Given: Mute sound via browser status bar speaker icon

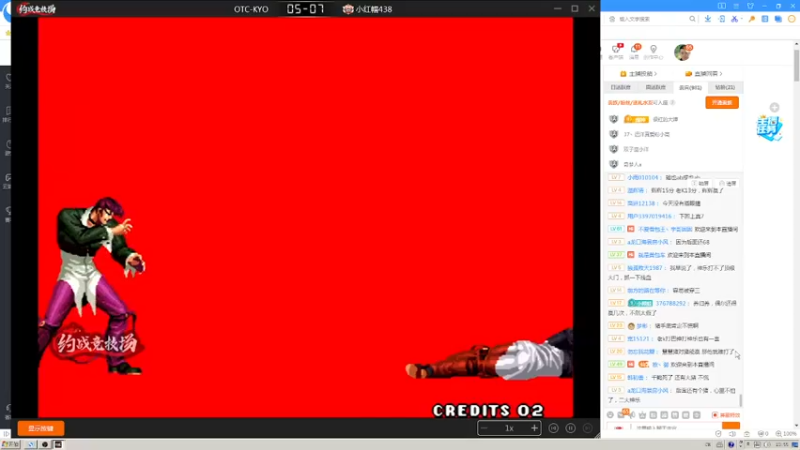Looking at the screenshot, I should point(733,434).
